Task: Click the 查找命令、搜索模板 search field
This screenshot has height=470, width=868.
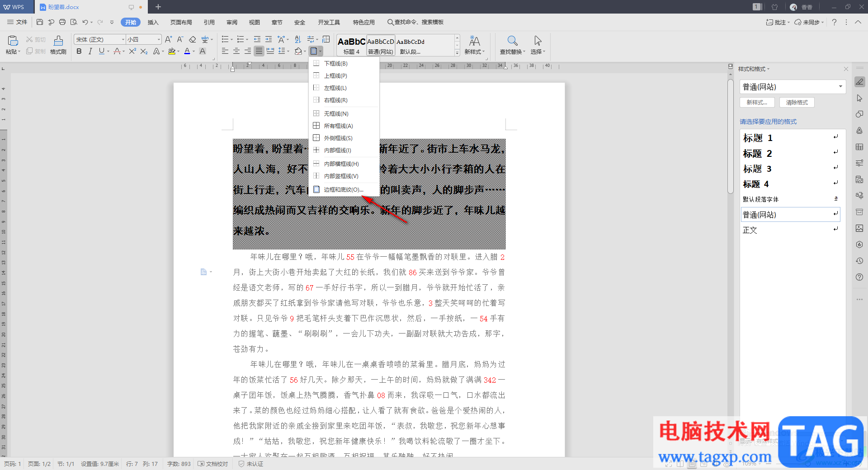Action: pos(415,22)
